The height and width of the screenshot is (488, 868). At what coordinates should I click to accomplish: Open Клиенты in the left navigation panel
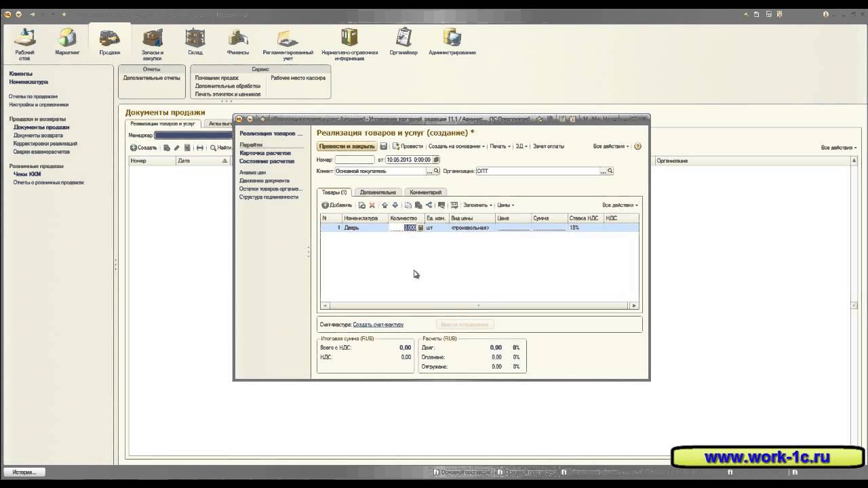click(21, 74)
